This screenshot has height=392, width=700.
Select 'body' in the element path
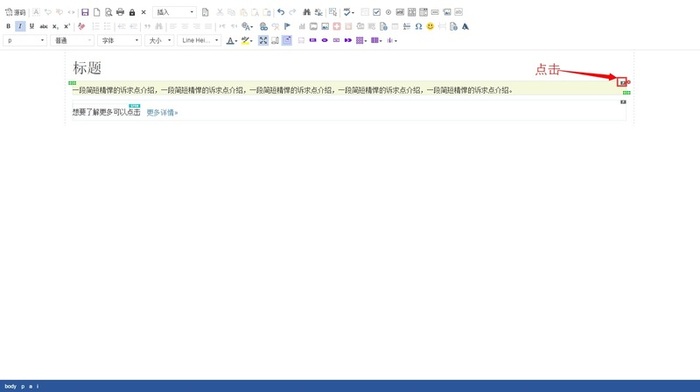pos(10,386)
